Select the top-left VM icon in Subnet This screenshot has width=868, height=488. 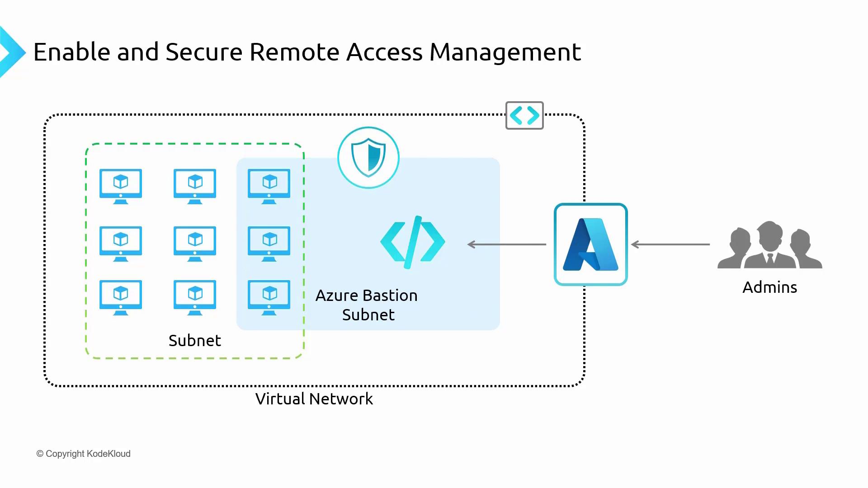121,187
